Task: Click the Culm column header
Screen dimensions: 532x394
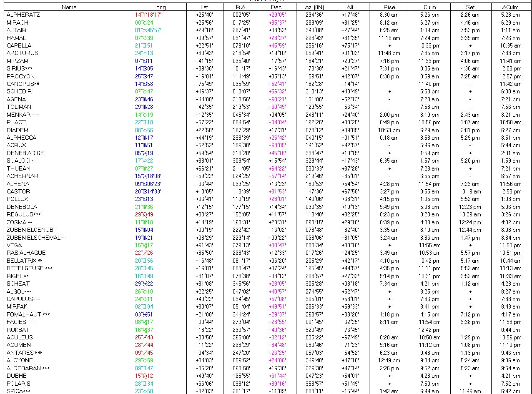Action: click(430, 7)
